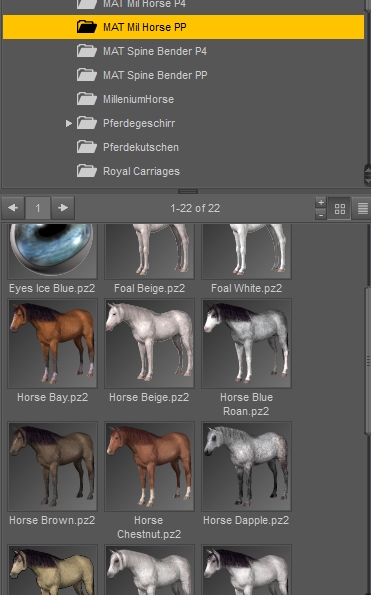The image size is (371, 595).
Task: Go to previous page arrow
Action: point(13,208)
